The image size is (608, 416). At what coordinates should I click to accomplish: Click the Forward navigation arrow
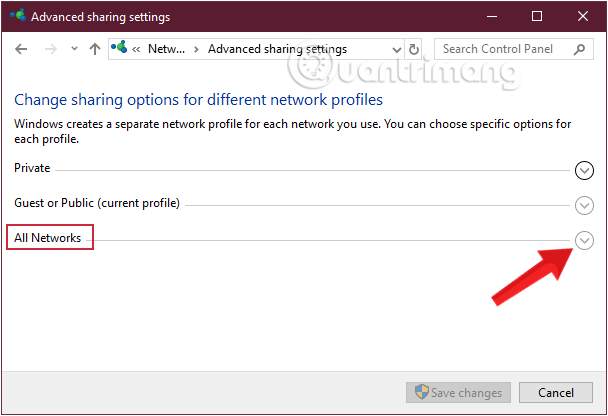49,49
